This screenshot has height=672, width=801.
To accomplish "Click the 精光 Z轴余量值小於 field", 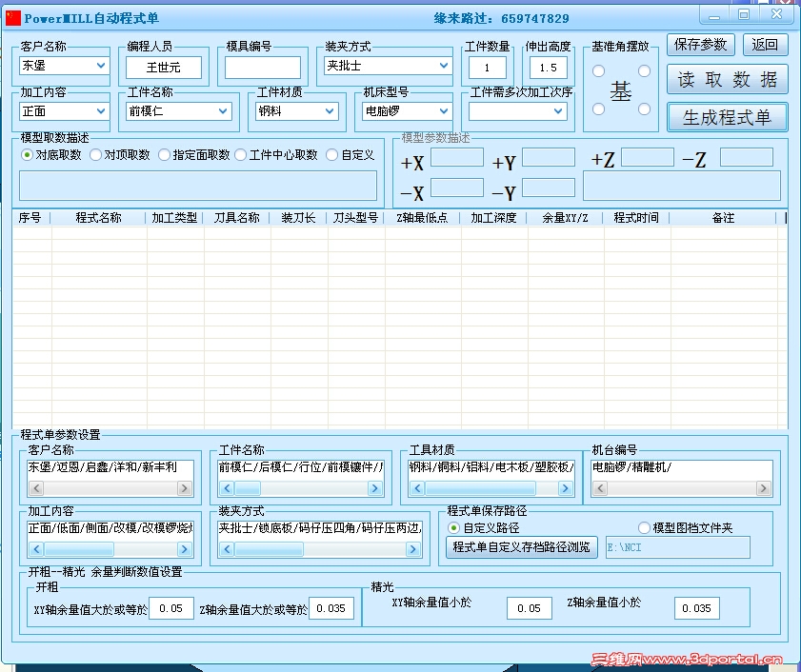I will (697, 608).
